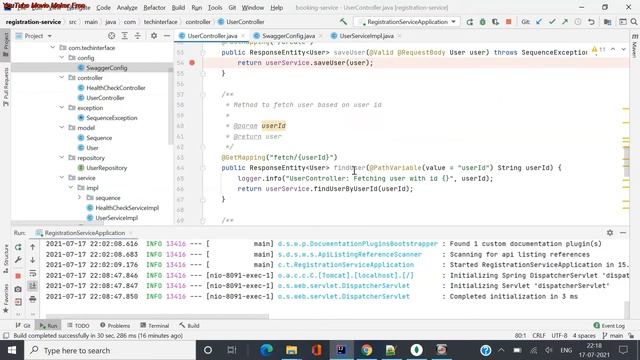This screenshot has width=640, height=360.
Task: Click the camera dump threads icon
Action: click(x=18, y=289)
